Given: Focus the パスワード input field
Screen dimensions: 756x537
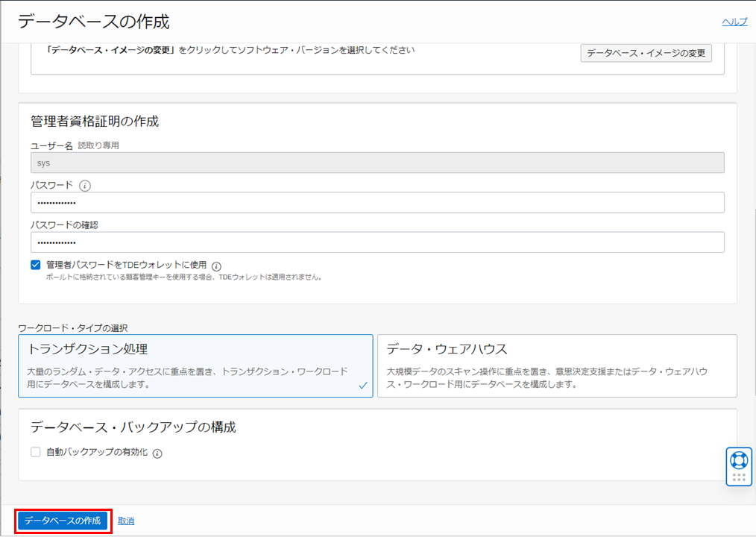Looking at the screenshot, I should [377, 203].
